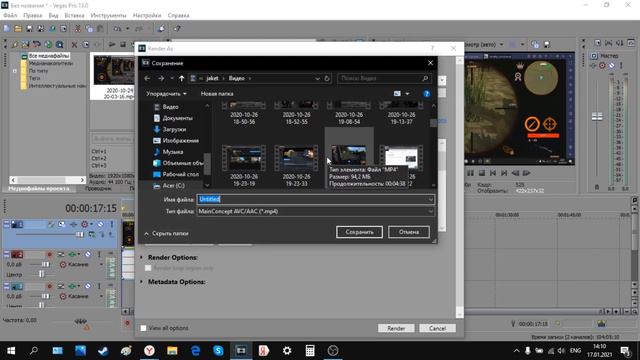Click the Save project floppy icon in the Vegas toolbar
Image resolution: width=640 pixels, height=360 pixels.
coord(29,29)
